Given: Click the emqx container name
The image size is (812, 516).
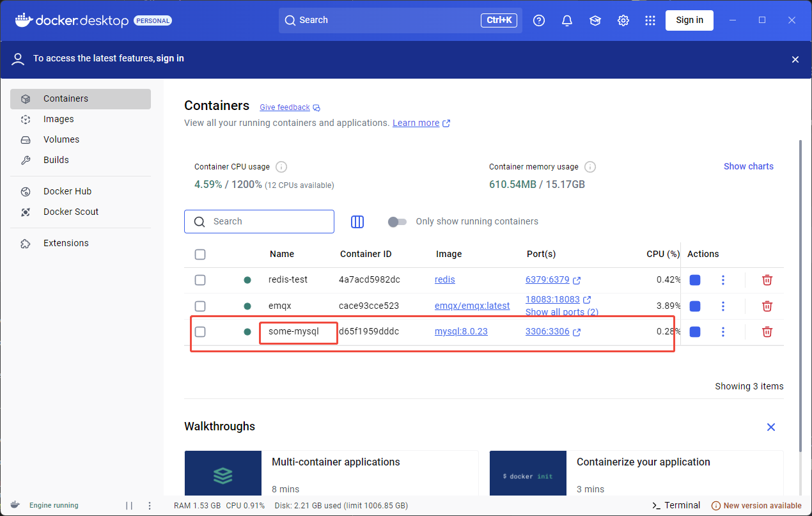Looking at the screenshot, I should coord(280,306).
